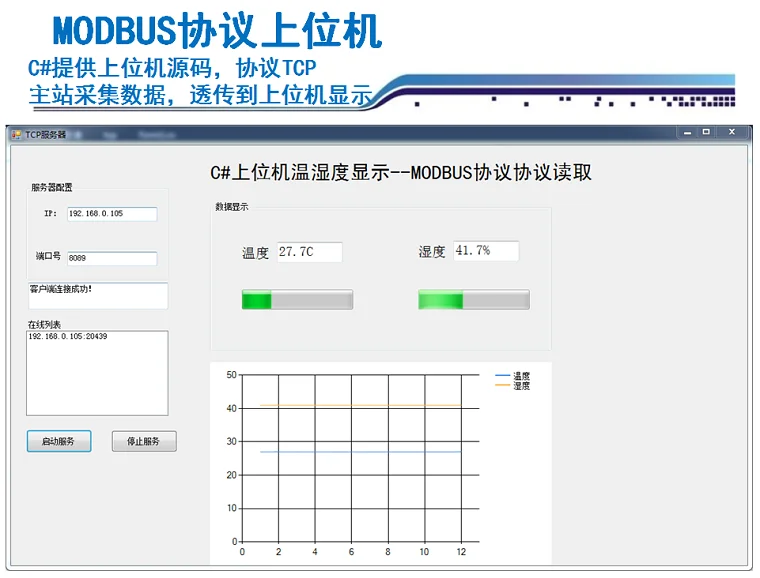Click the 在线列表 label

(44, 325)
